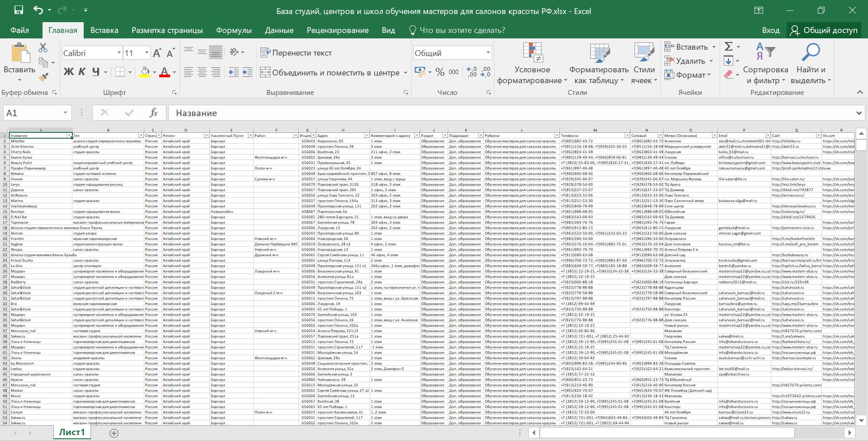Click the Общий доступ share button
Screen dimensions: 868x441
824,30
